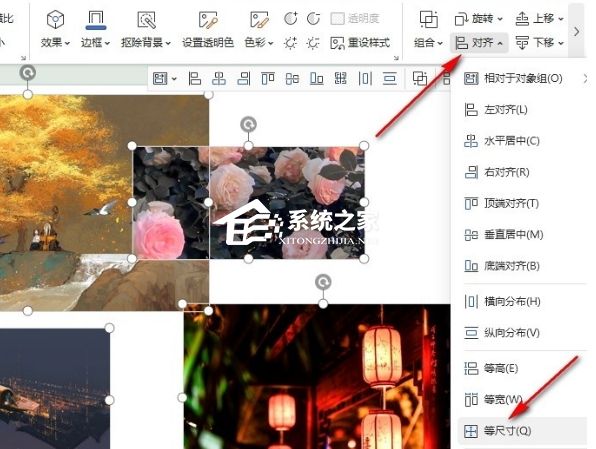Image resolution: width=596 pixels, height=449 pixels.
Task: Choose 右对齐(R) from align menu
Action: click(523, 172)
